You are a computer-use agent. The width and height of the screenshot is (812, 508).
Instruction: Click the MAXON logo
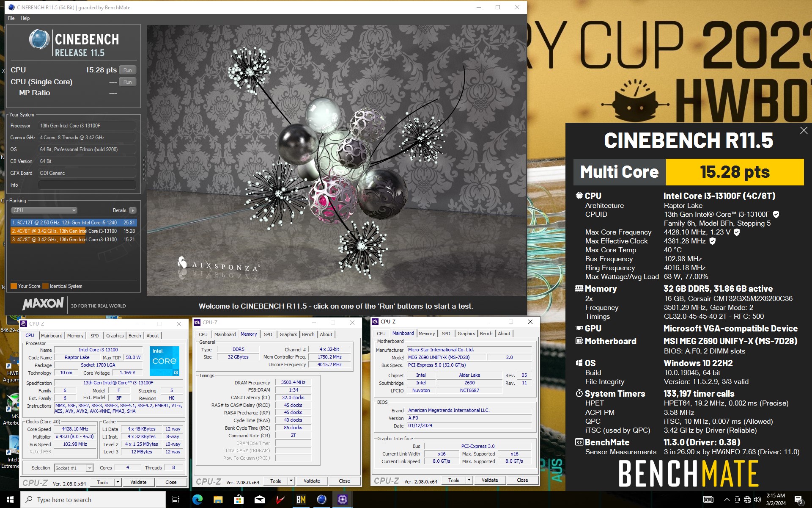pyautogui.click(x=43, y=304)
